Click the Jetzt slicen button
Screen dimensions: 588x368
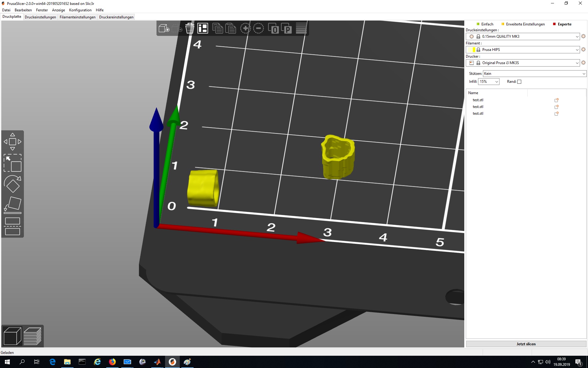[x=526, y=344]
